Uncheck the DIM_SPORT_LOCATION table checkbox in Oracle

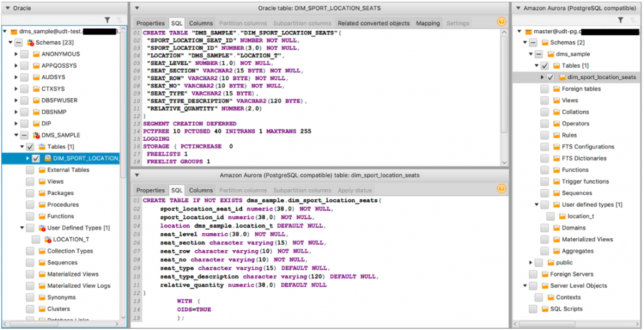click(x=36, y=158)
